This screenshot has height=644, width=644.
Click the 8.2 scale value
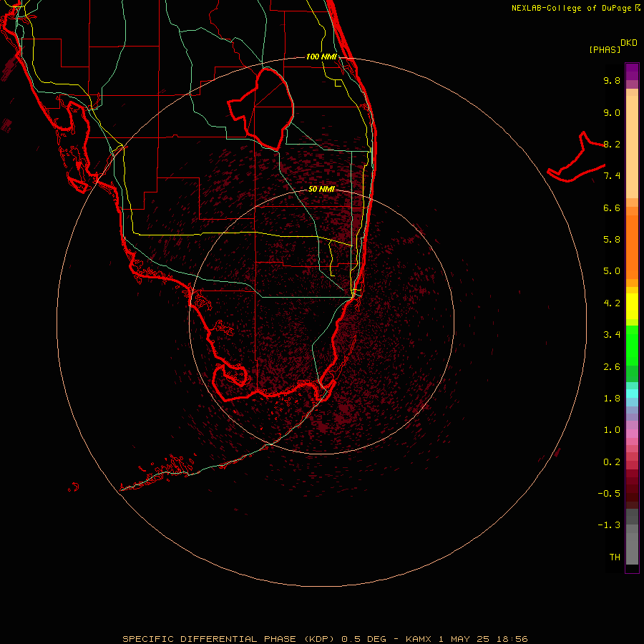click(x=612, y=144)
